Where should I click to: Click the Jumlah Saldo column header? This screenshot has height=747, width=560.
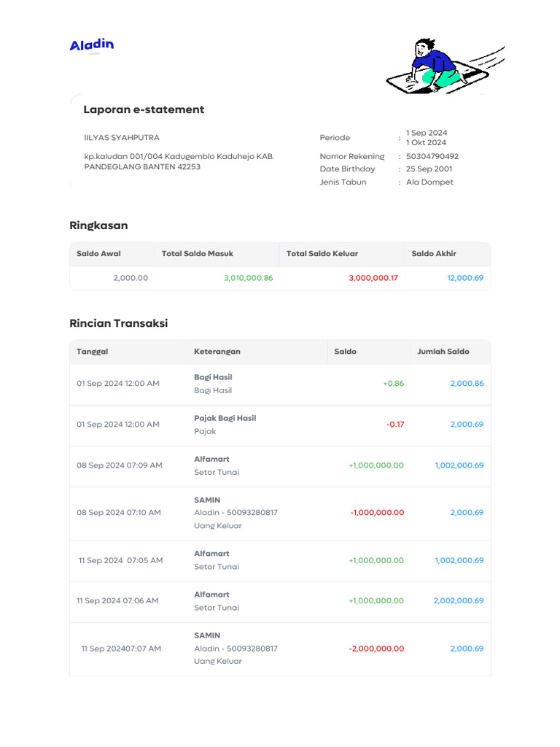coord(443,352)
